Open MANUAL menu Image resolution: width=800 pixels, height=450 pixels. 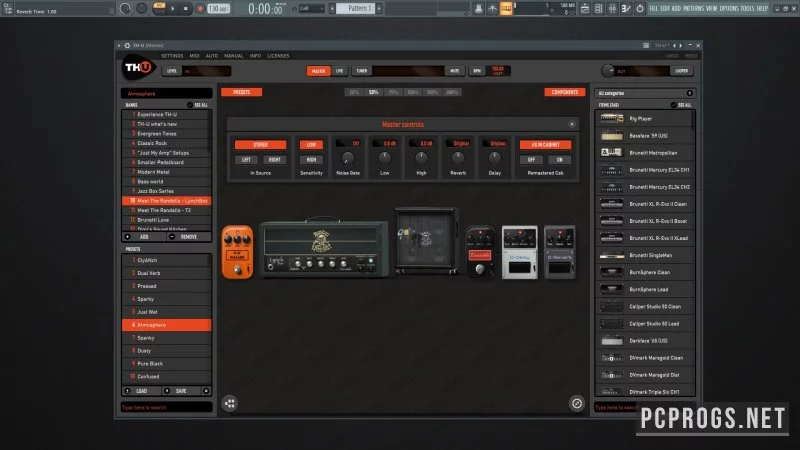(x=234, y=56)
